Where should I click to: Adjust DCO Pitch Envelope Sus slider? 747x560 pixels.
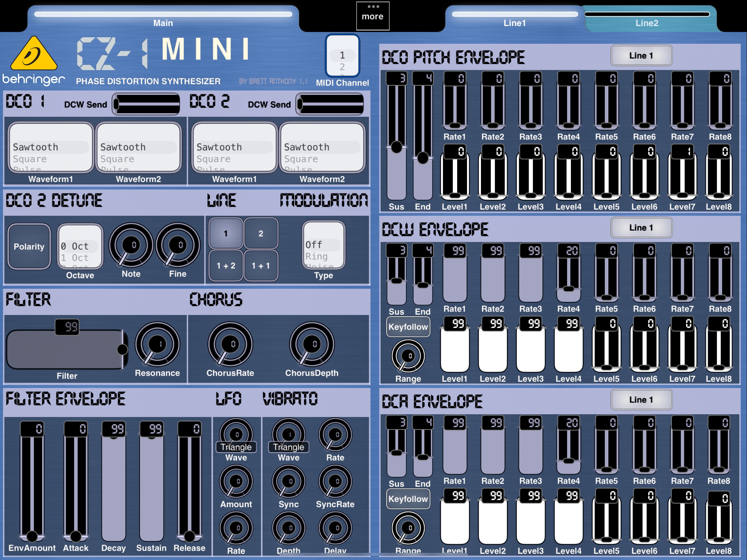click(x=396, y=136)
